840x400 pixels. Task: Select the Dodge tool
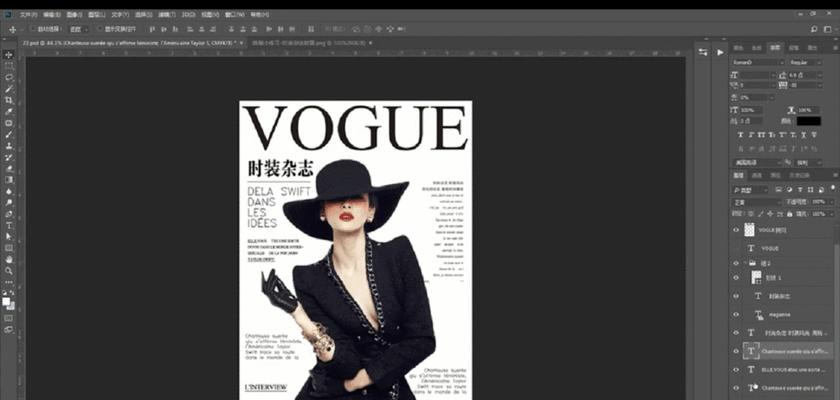pyautogui.click(x=9, y=202)
